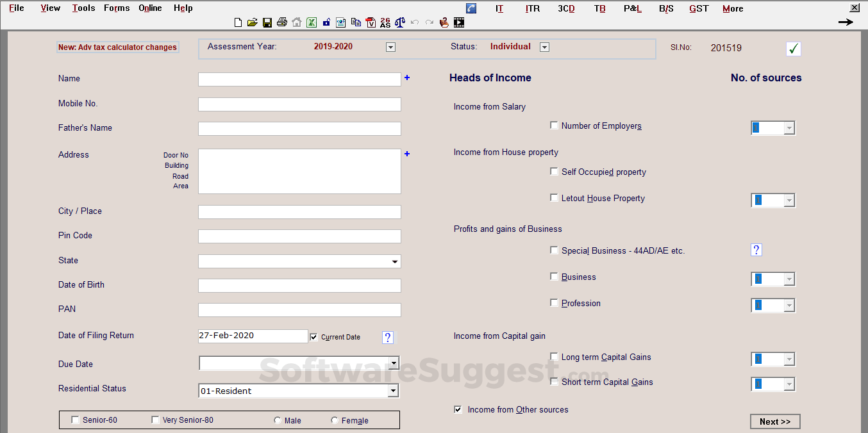The image size is (868, 433).
Task: Click the Name input field
Action: click(x=299, y=79)
